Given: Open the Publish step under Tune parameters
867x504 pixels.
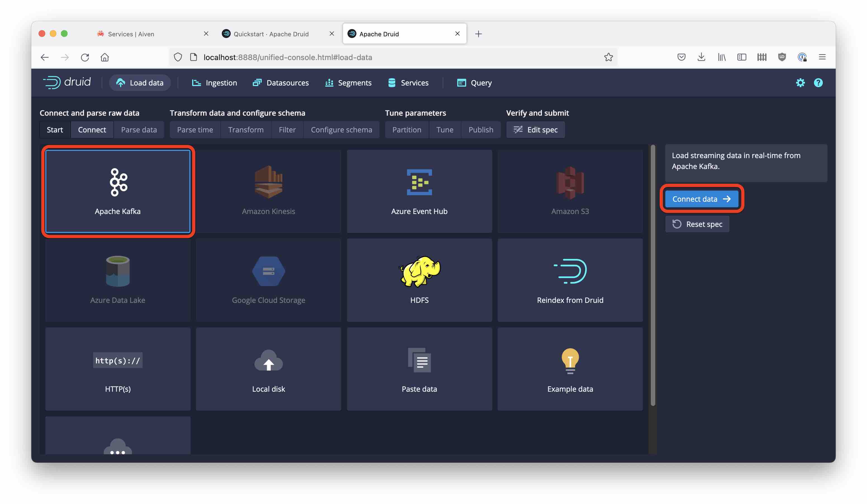Looking at the screenshot, I should pos(481,130).
